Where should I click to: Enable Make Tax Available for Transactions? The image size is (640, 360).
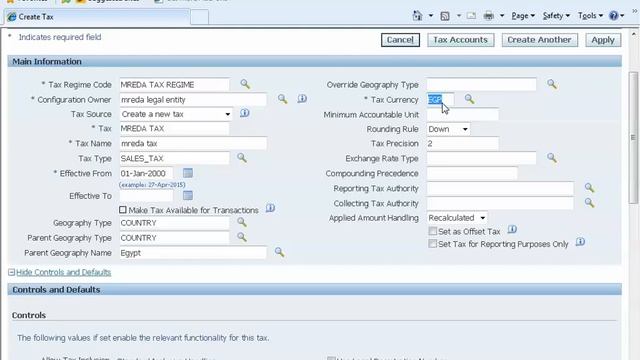point(123,210)
